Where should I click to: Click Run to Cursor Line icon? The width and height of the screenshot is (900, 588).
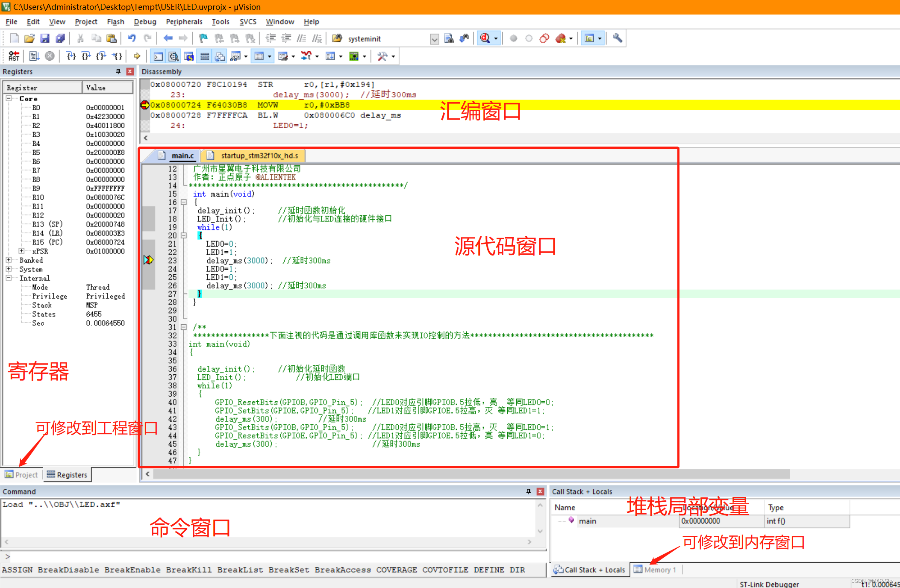click(117, 56)
